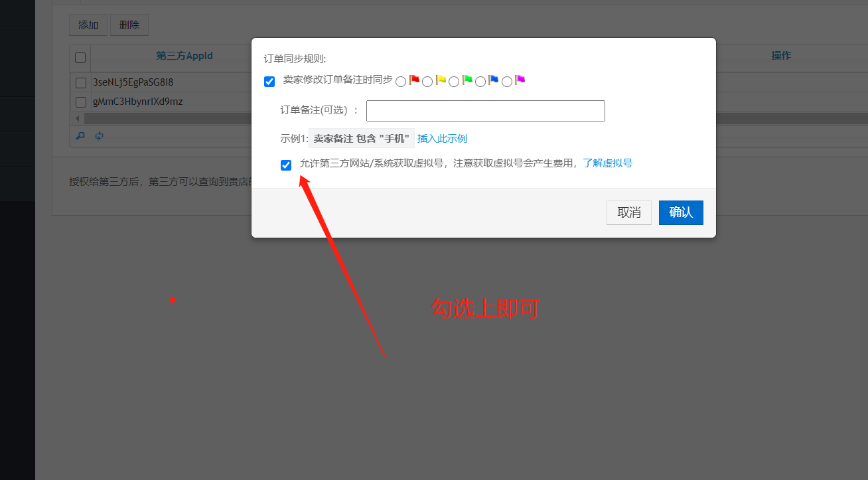This screenshot has height=480, width=868.
Task: Click the 确认 button
Action: 681,212
